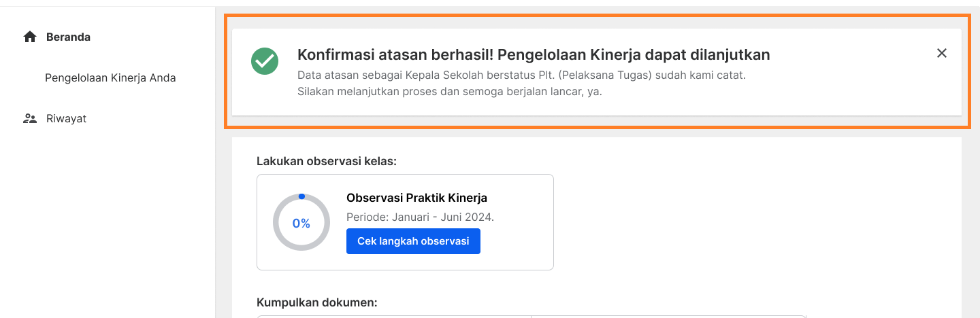Viewport: 980px width, 318px height.
Task: Click the Cek langkah observasi button
Action: (413, 241)
